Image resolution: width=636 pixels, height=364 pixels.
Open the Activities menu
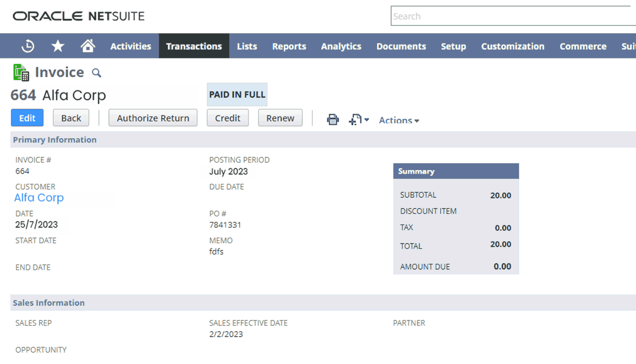pyautogui.click(x=131, y=46)
